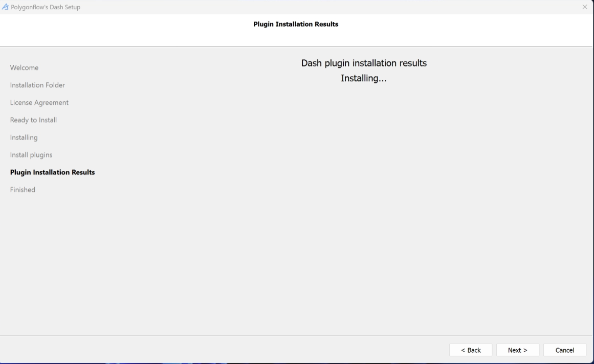Screen dimensions: 594x364
Task: Click the Installing... status text
Action: coord(364,78)
